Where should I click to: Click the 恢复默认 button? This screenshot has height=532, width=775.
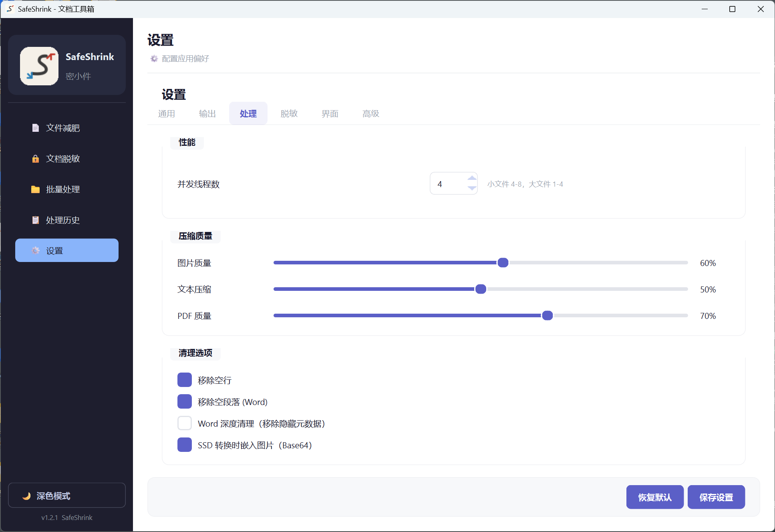[x=655, y=497]
